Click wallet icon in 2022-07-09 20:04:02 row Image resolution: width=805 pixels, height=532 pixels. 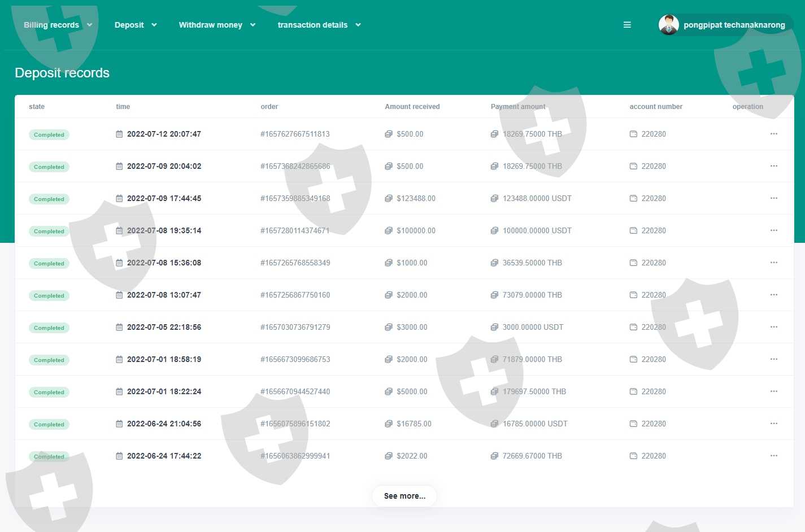(633, 167)
